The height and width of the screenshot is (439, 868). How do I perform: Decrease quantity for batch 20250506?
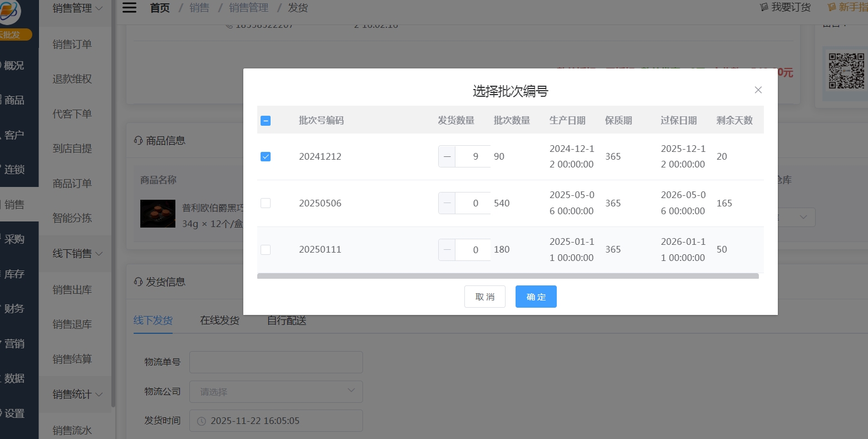click(x=447, y=203)
